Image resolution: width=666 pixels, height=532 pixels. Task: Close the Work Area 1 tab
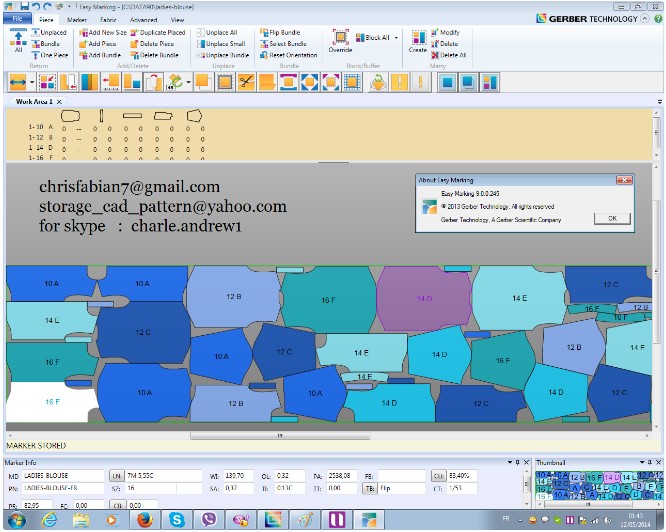click(59, 102)
